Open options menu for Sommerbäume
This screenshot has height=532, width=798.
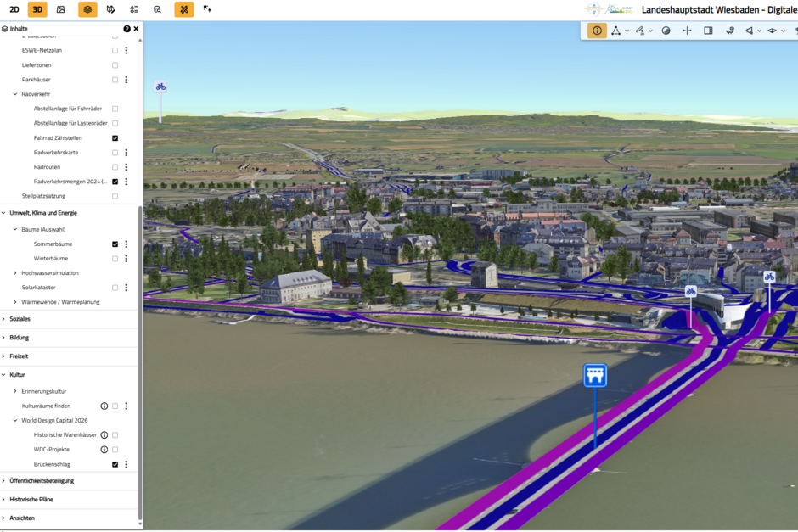coord(126,244)
